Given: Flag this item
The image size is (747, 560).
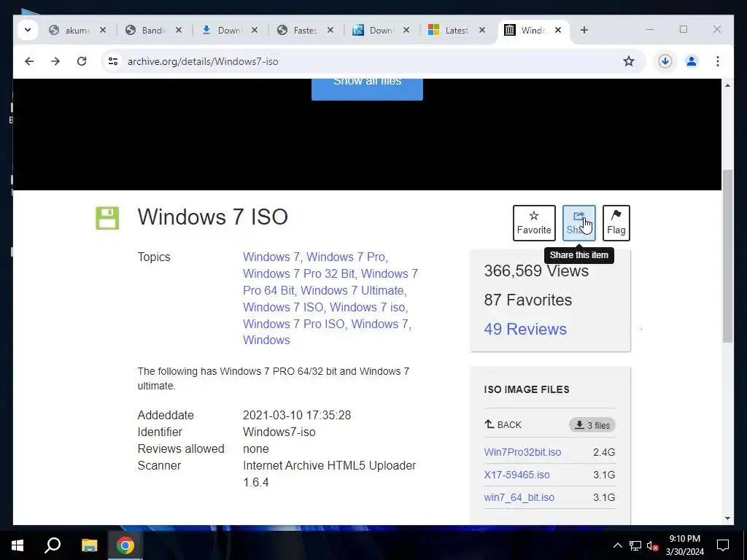Looking at the screenshot, I should click(x=616, y=223).
